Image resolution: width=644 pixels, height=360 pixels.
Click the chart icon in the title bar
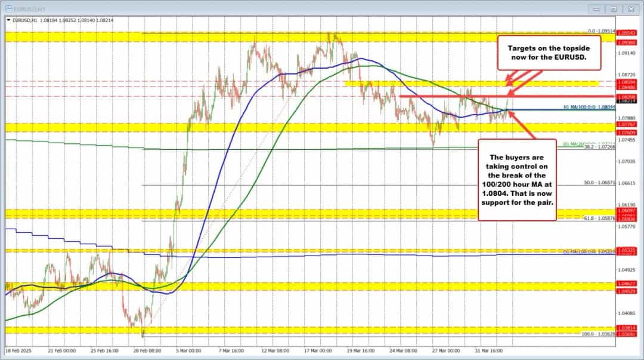(8, 9)
